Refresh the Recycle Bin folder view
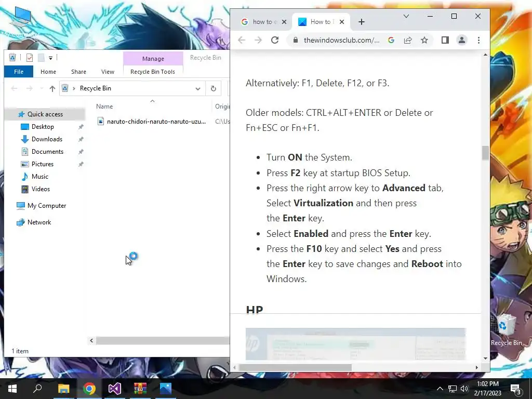 point(214,88)
